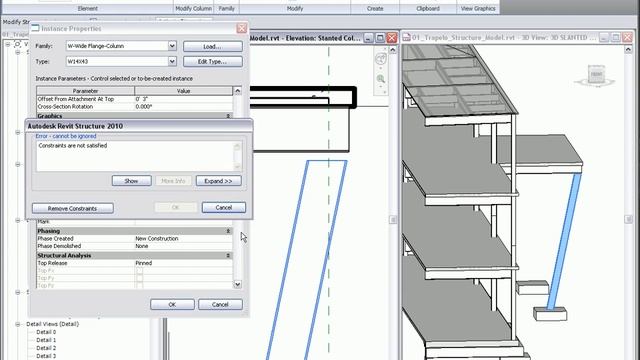Collapse the Detail Views (Detail) tree node
This screenshot has height=360, width=640.
[18, 324]
